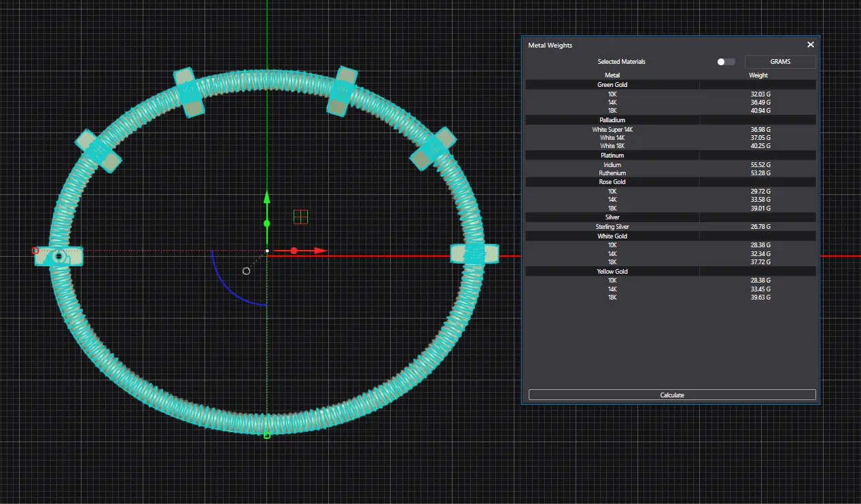Click the green scale dot on Y-axis
This screenshot has width=861, height=504.
click(x=267, y=223)
